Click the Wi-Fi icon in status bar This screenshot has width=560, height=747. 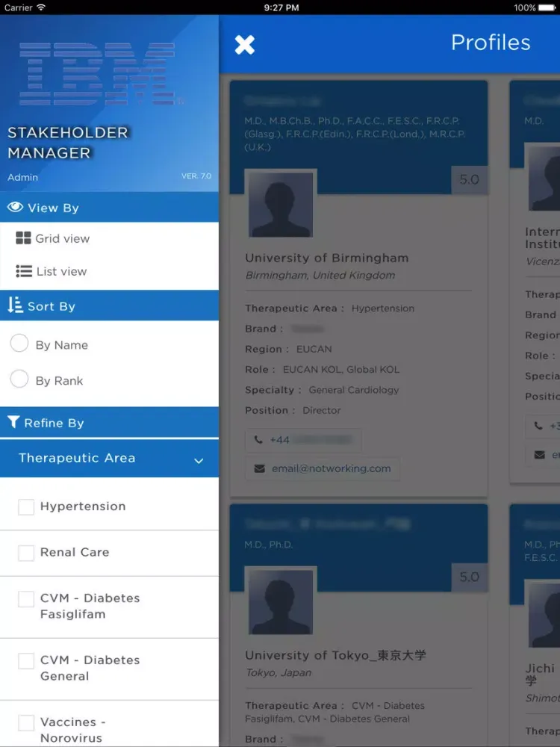pyautogui.click(x=41, y=7)
